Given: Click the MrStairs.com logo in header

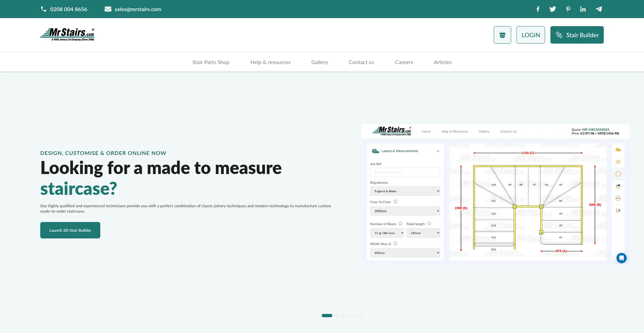Looking at the screenshot, I should click(x=67, y=35).
